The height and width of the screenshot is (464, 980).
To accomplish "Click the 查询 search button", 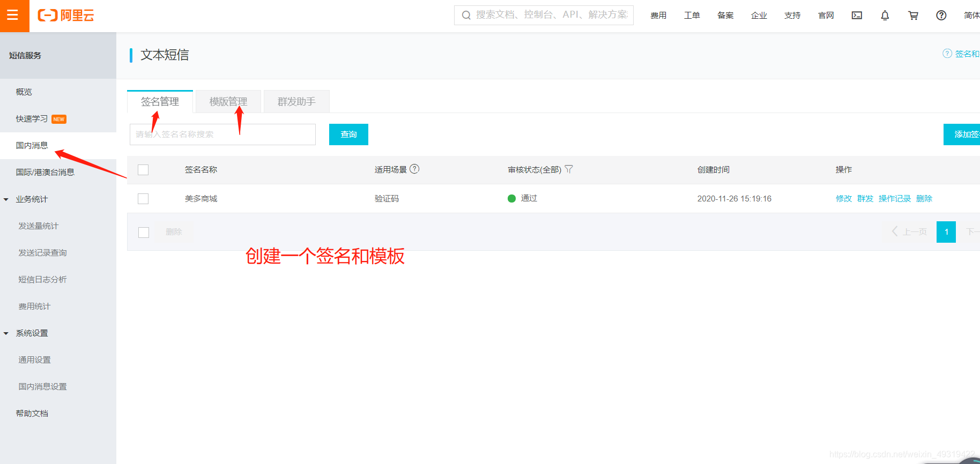I will click(x=348, y=134).
